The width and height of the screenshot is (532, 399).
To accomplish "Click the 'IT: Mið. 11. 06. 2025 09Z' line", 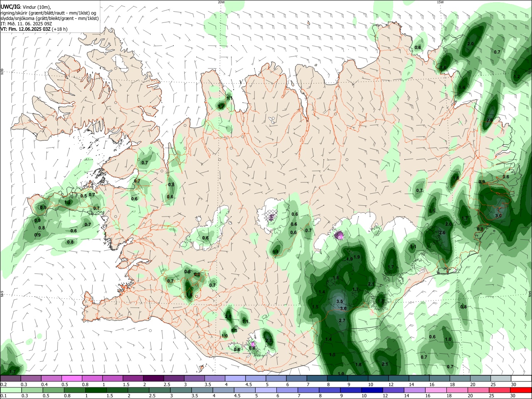I will [x=26, y=24].
